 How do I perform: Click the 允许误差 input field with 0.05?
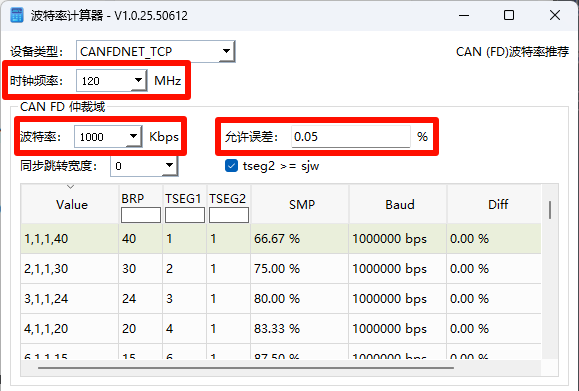pos(351,137)
